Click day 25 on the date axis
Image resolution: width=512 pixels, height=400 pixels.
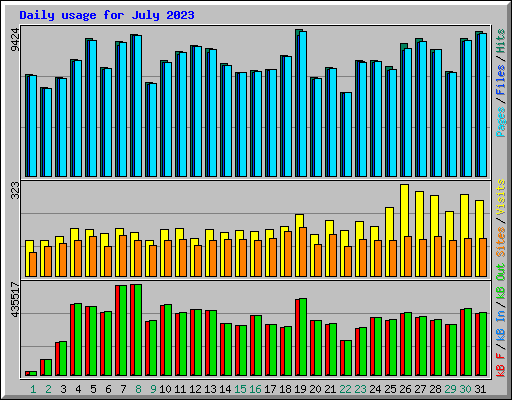390,389
